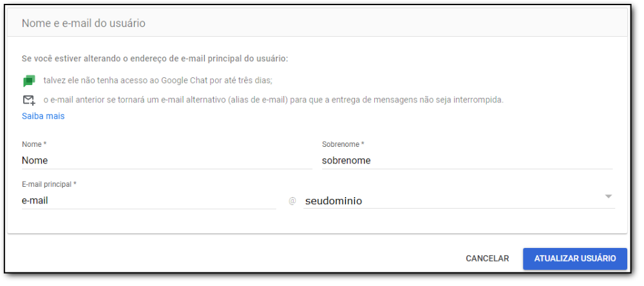Viewport: 644px width, 286px height.
Task: Focus the Sobrenome text field
Action: (468, 160)
